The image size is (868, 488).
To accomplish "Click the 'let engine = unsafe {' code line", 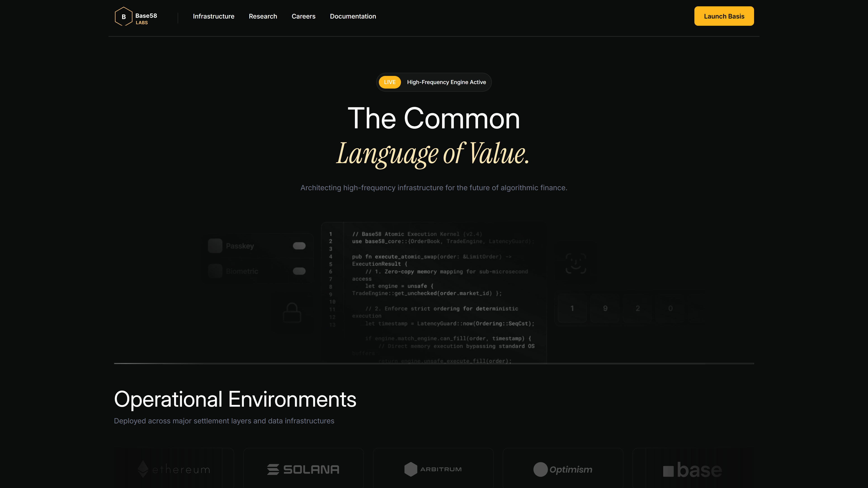I will (399, 286).
